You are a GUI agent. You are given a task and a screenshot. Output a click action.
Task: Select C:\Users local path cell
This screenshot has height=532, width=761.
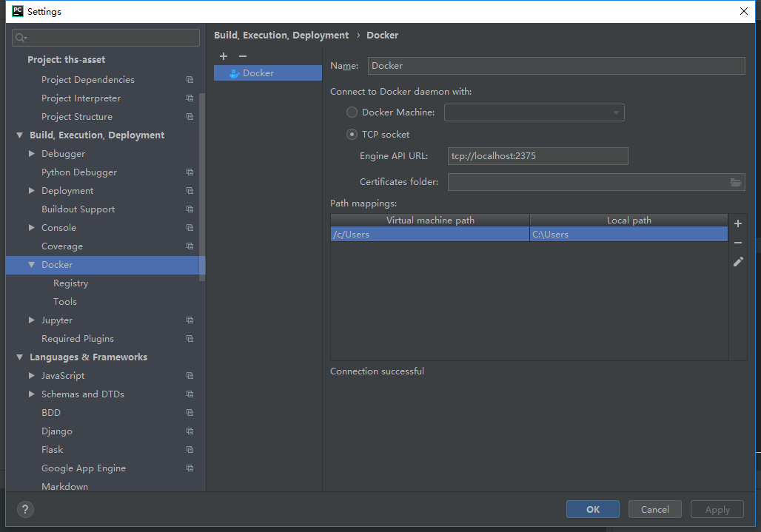(x=629, y=235)
